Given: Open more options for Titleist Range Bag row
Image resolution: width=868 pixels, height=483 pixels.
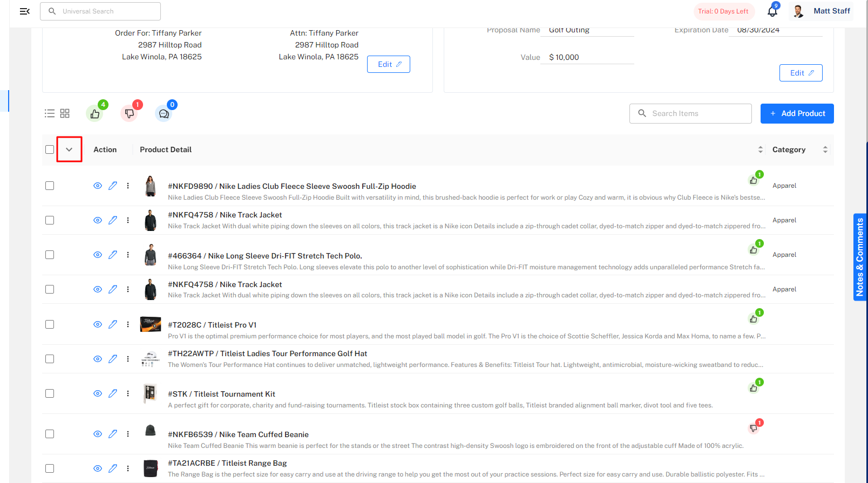Looking at the screenshot, I should pyautogui.click(x=128, y=468).
